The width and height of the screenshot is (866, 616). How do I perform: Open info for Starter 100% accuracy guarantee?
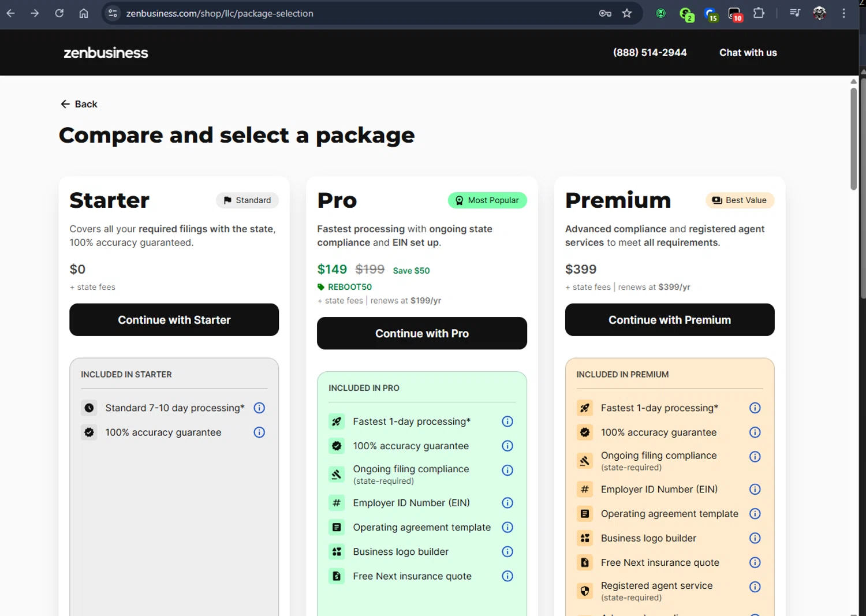click(x=259, y=432)
